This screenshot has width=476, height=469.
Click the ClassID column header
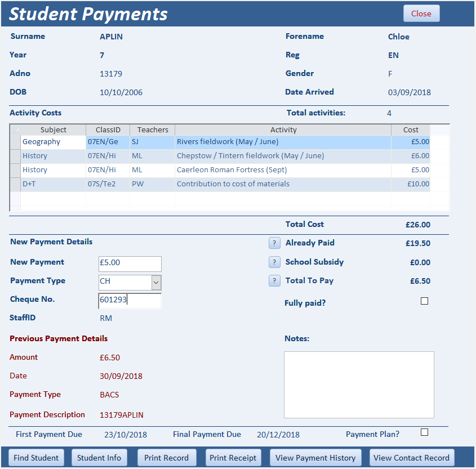coord(108,130)
